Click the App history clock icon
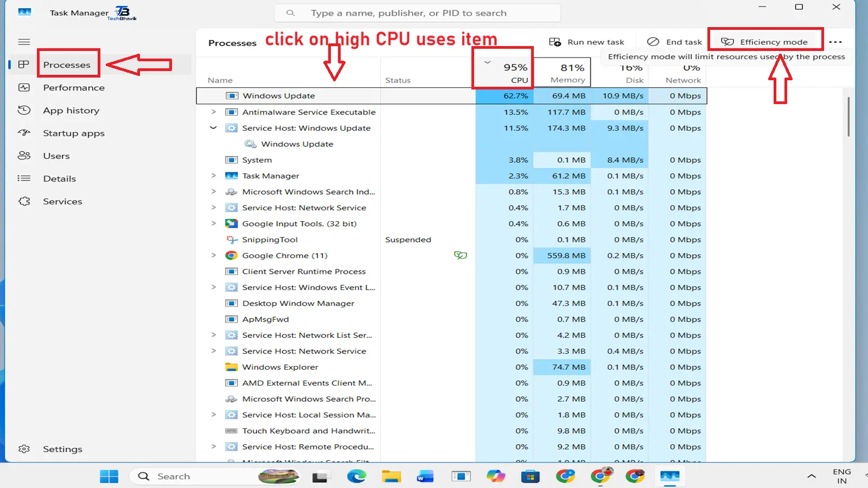Image resolution: width=868 pixels, height=488 pixels. click(x=24, y=110)
